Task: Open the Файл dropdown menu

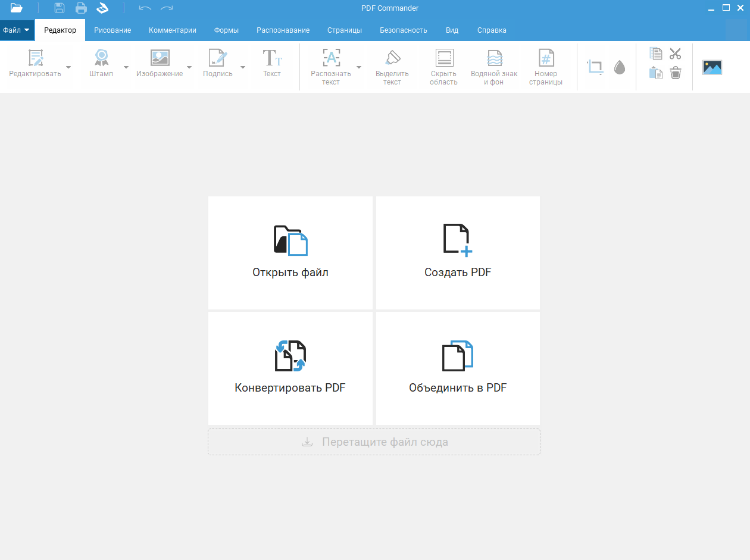Action: 17,30
